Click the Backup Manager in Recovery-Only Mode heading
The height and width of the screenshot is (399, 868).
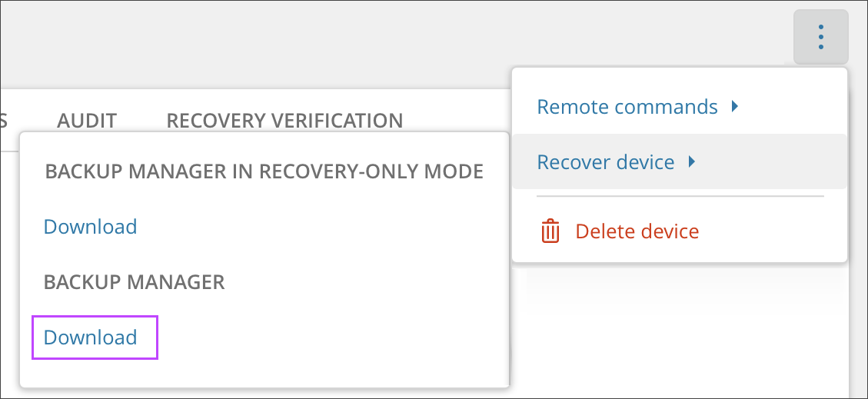[264, 171]
